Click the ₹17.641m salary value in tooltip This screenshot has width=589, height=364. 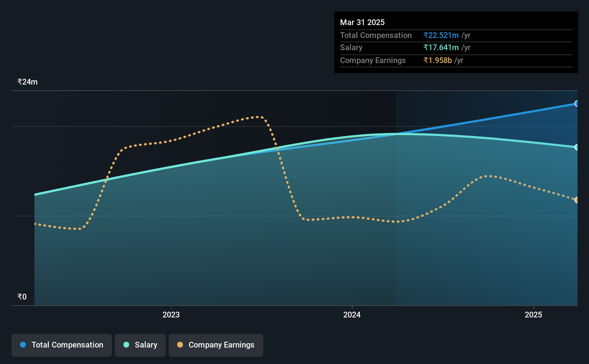tap(441, 47)
